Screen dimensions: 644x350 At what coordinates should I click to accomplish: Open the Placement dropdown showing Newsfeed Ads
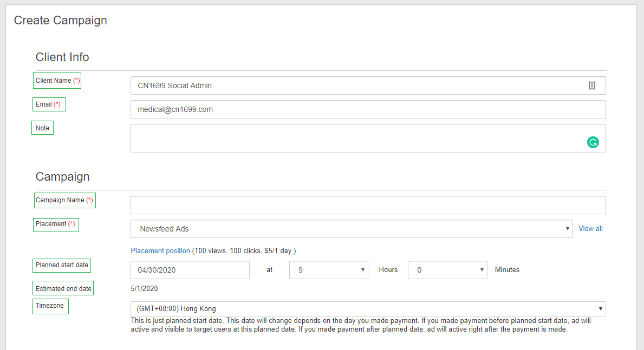351,229
